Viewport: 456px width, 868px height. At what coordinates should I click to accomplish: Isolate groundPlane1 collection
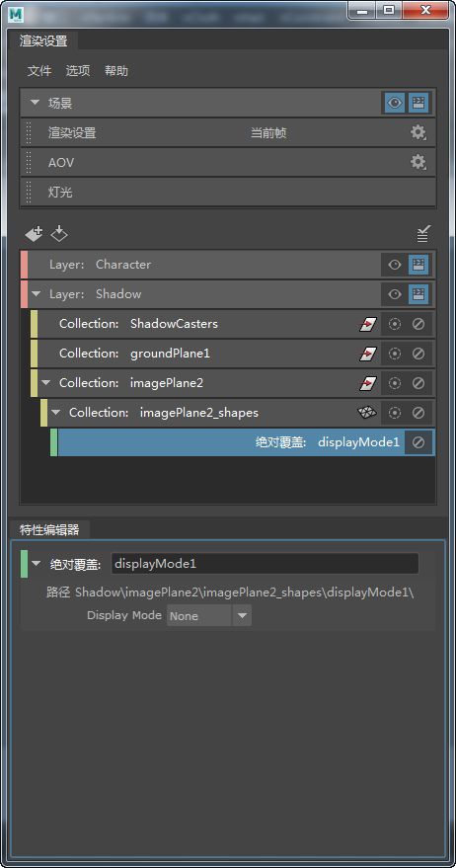[395, 354]
